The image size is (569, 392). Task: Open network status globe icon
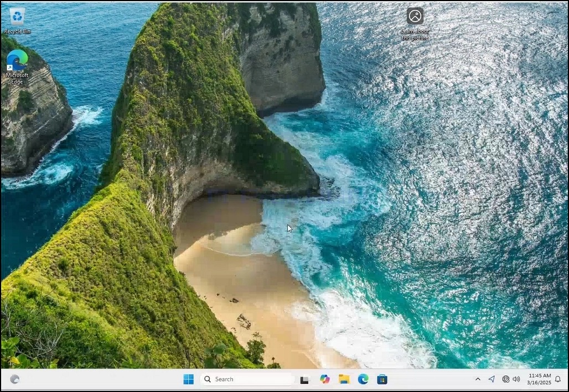(x=505, y=379)
